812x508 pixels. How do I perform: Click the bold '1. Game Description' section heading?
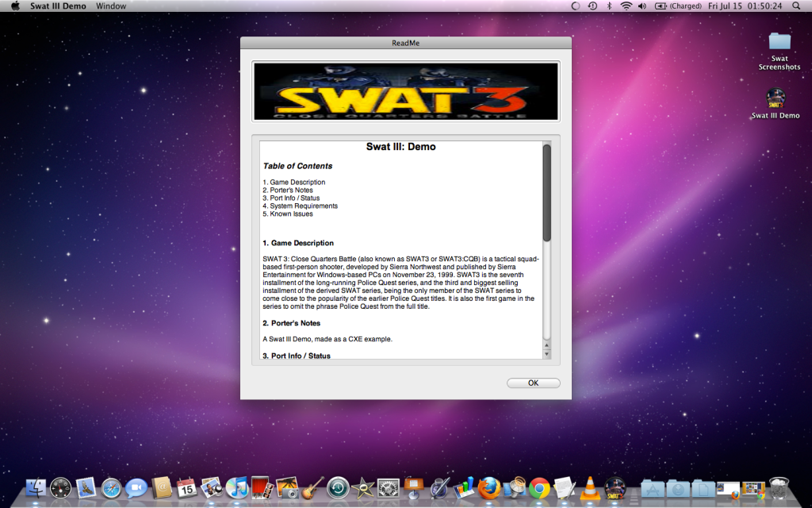(x=298, y=243)
